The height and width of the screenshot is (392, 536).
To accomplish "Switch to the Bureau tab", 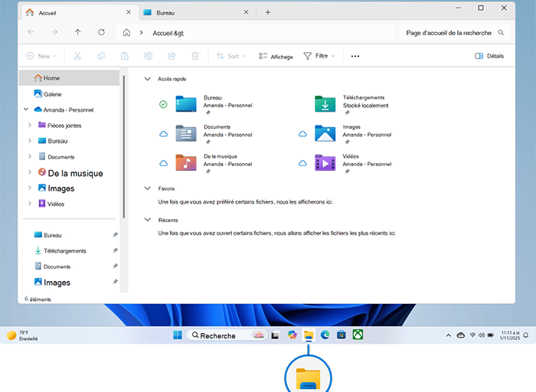I will point(197,13).
